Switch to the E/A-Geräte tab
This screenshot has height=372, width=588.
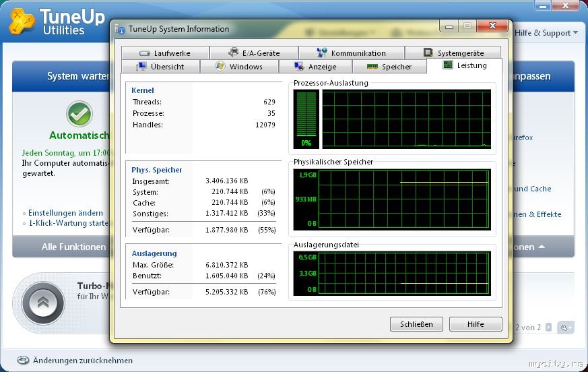click(254, 53)
